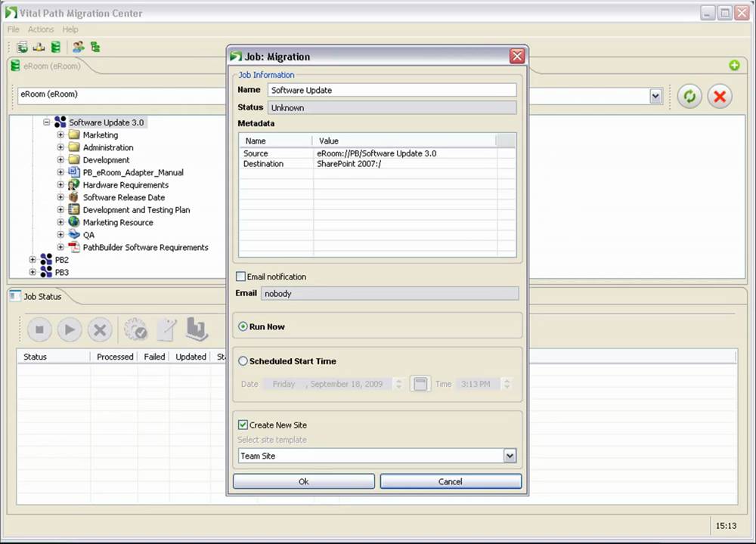Click the Ok button

pos(304,481)
